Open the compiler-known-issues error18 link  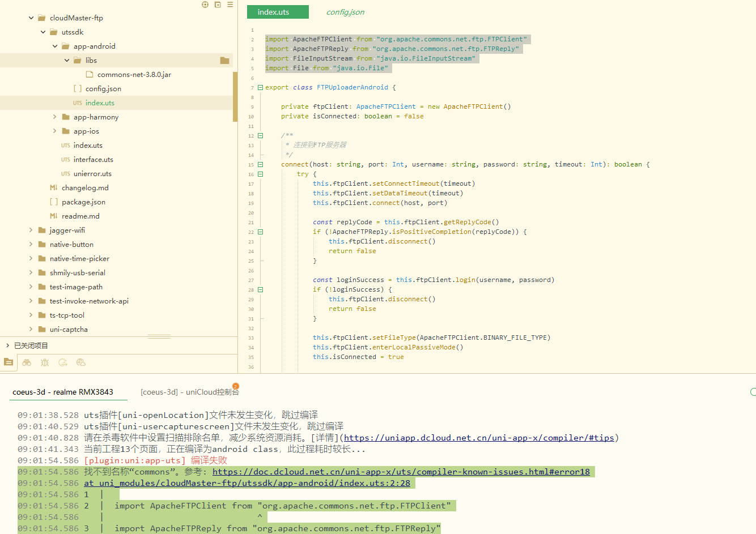point(401,472)
